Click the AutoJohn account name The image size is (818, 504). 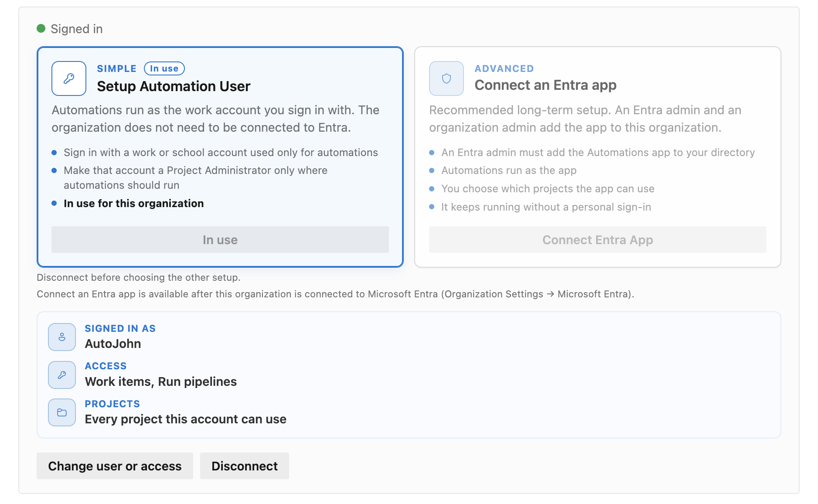(x=113, y=344)
